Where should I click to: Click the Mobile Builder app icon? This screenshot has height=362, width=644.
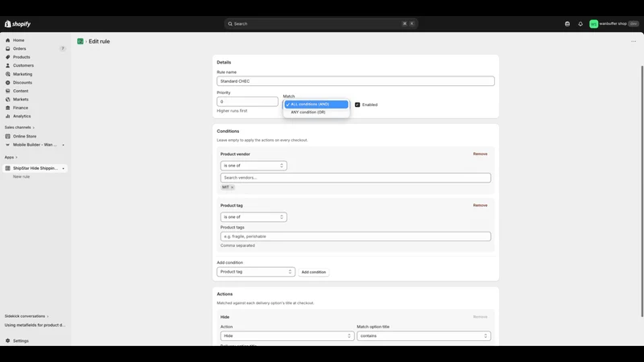point(7,145)
